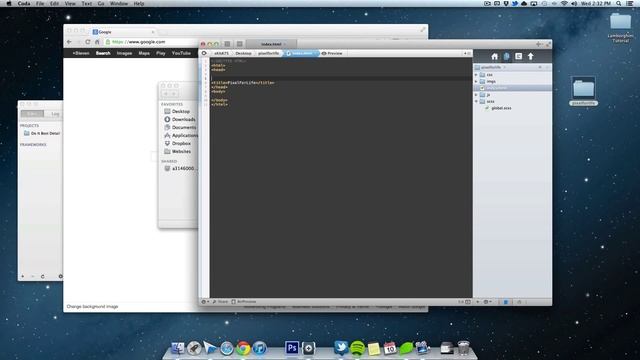Screen dimensions: 640x360
Task: Switch to the Preview view in path bar
Action: pyautogui.click(x=332, y=53)
